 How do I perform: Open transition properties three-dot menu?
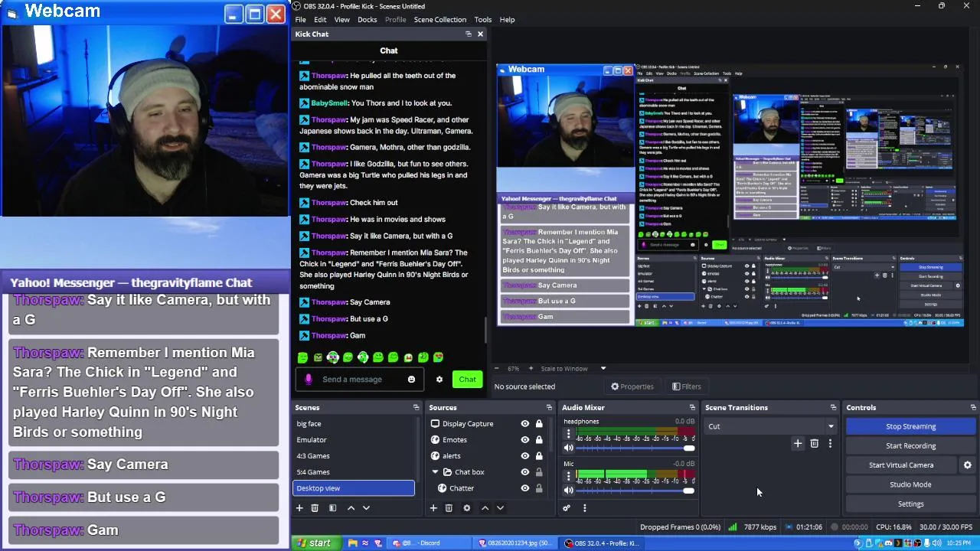830,443
